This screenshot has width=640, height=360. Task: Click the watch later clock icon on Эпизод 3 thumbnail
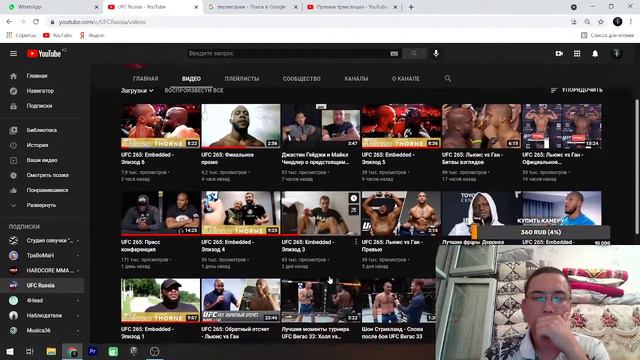(x=353, y=198)
